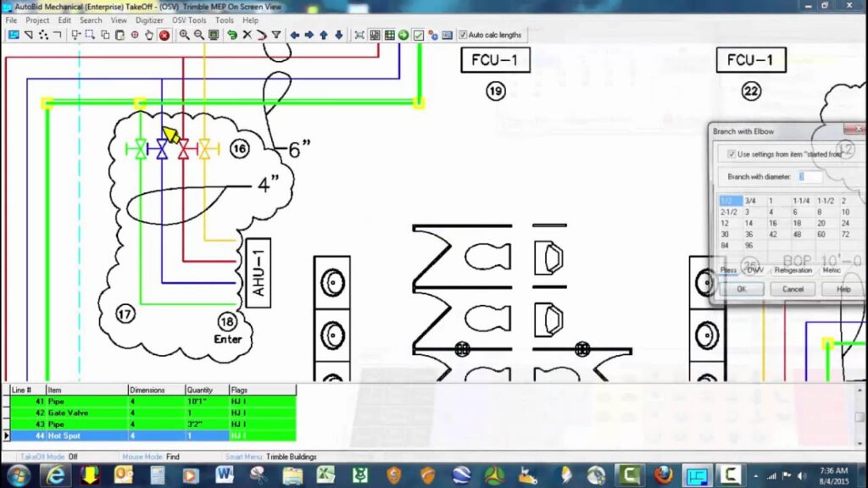Viewport: 868px width, 488px height.
Task: Switch to the Refrigeration tab
Action: point(793,270)
